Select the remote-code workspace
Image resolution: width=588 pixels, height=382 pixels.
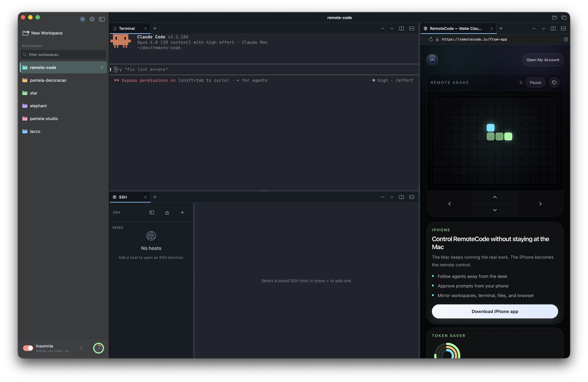pos(63,67)
